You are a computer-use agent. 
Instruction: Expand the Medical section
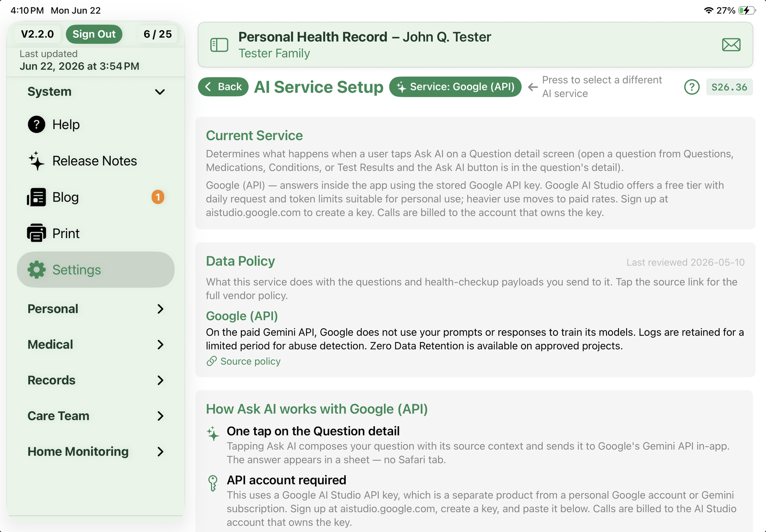(96, 344)
